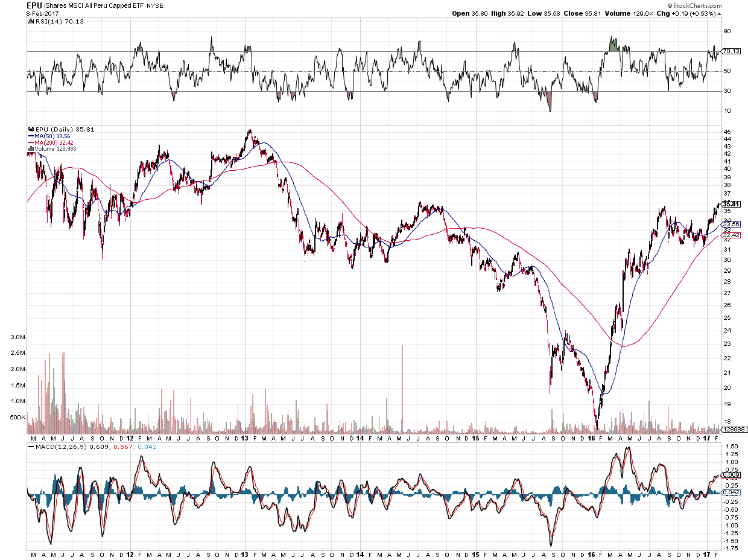748x560 pixels.
Task: Click the 128988 volume tag on the right
Action: pyautogui.click(x=734, y=429)
